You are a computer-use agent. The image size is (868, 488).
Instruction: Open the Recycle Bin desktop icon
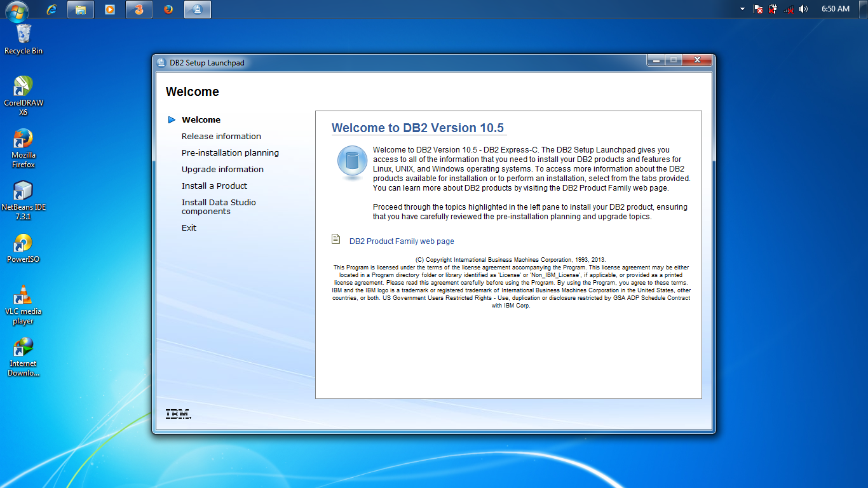(24, 39)
